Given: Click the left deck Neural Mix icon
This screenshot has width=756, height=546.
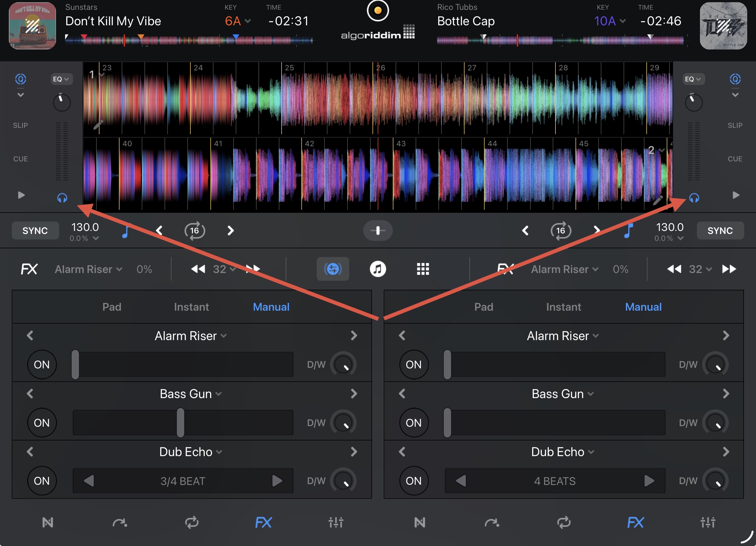Looking at the screenshot, I should [x=48, y=522].
